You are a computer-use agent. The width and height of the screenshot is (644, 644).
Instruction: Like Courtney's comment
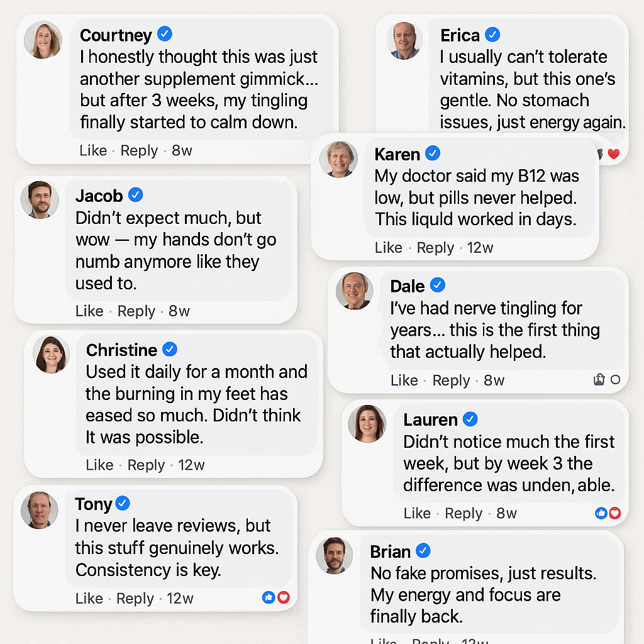(93, 151)
